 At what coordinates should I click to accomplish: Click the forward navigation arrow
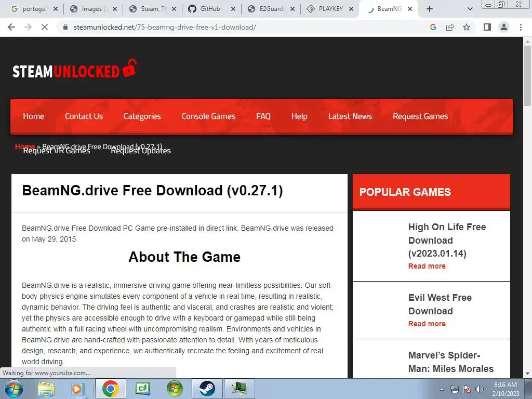tap(28, 27)
